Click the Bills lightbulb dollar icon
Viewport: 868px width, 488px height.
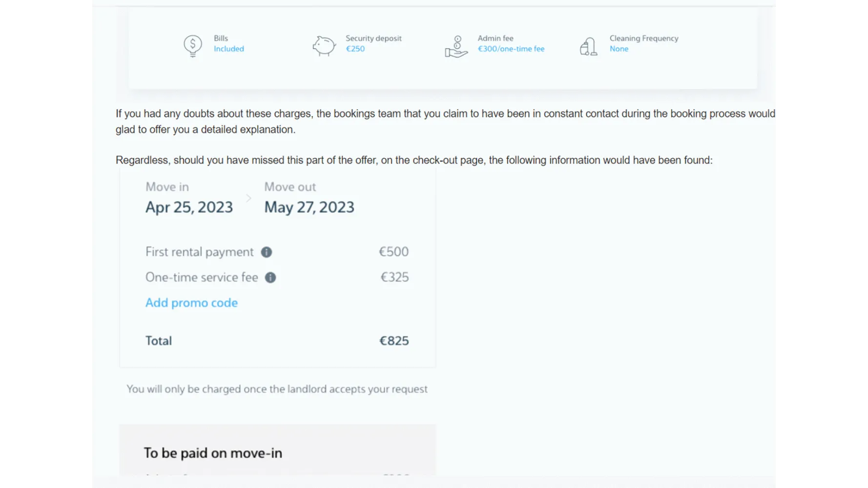pos(192,46)
